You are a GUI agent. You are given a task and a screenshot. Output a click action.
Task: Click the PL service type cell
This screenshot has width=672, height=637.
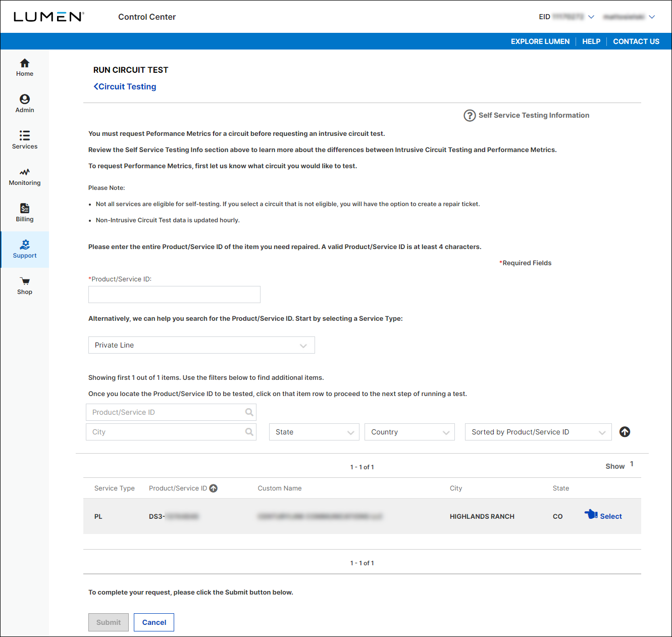[98, 516]
